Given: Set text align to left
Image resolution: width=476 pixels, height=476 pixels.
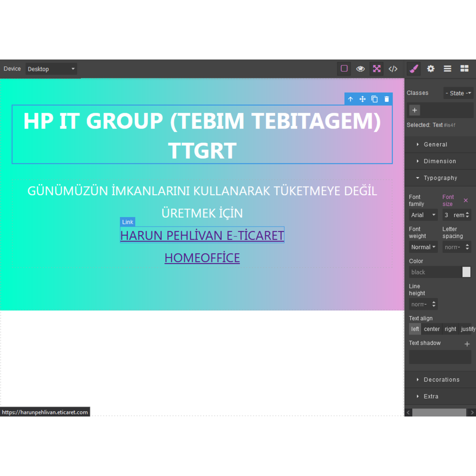Looking at the screenshot, I should tap(415, 329).
